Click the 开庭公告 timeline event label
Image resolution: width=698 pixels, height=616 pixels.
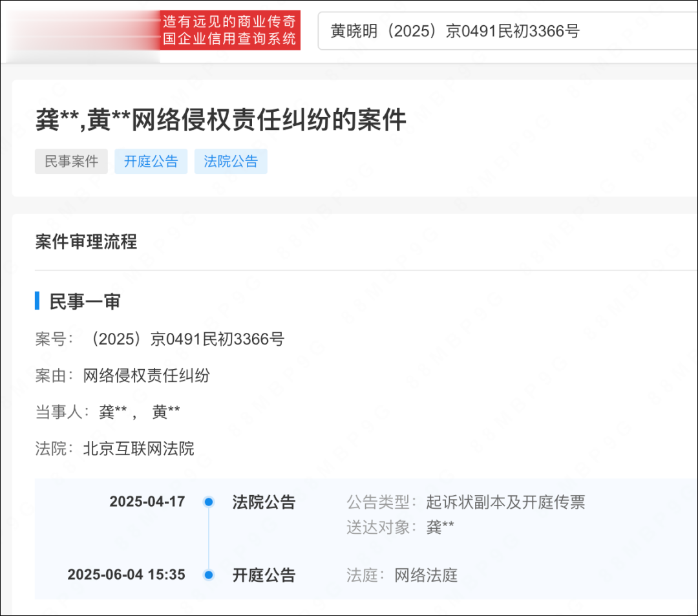pos(264,575)
